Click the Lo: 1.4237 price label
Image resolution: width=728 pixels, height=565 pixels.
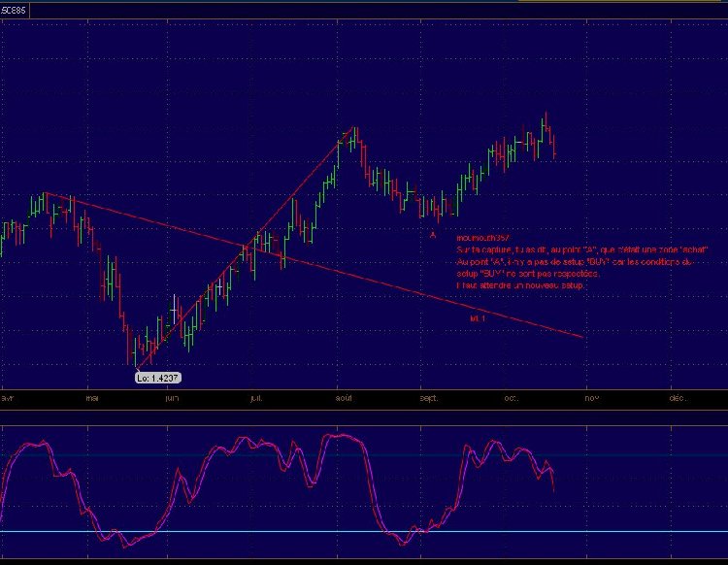click(x=158, y=378)
